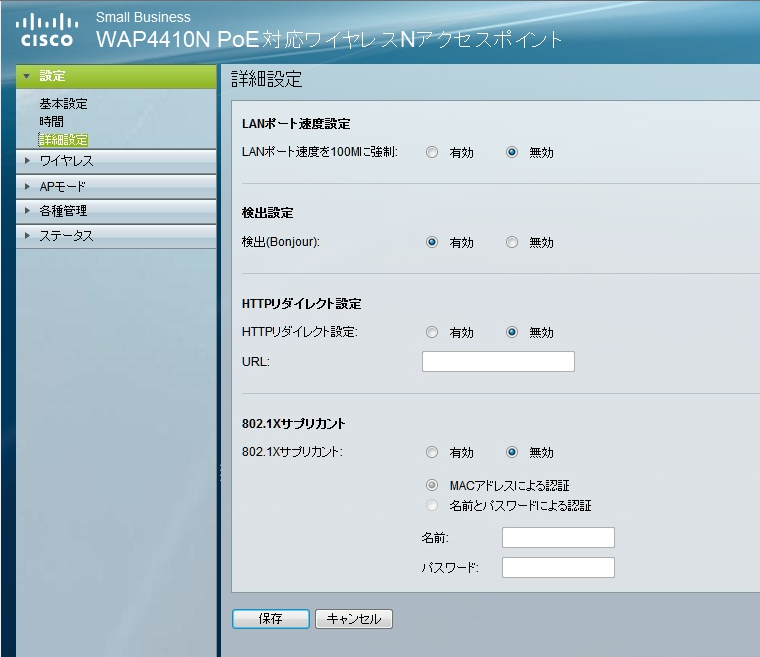The height and width of the screenshot is (657, 760).
Task: Click the 検出設定 heading
Action: coord(268,213)
